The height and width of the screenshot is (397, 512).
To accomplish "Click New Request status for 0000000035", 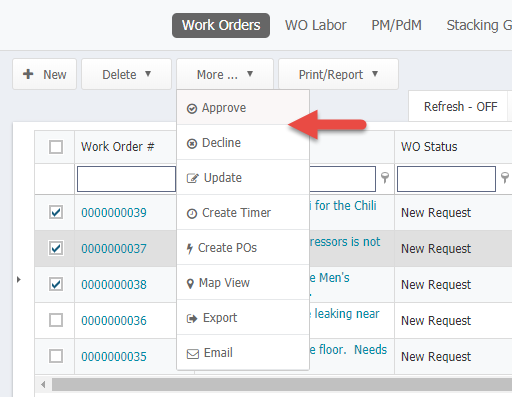I will [x=436, y=357].
